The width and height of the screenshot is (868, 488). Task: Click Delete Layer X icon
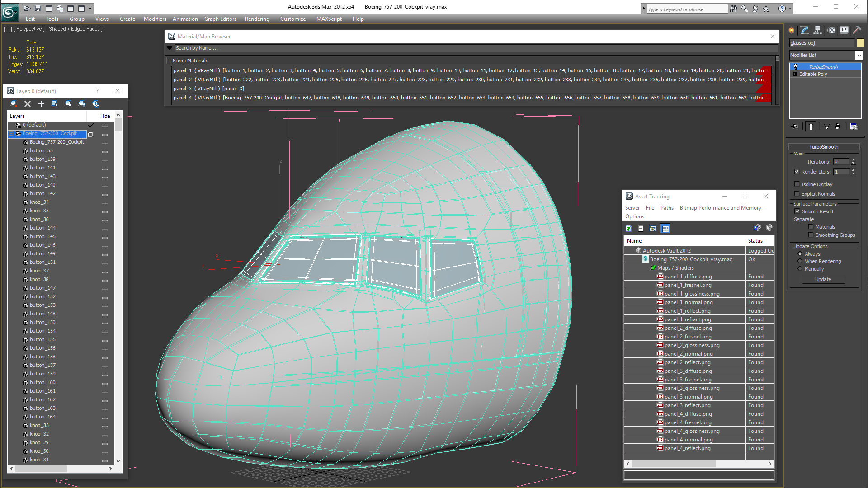(x=28, y=104)
